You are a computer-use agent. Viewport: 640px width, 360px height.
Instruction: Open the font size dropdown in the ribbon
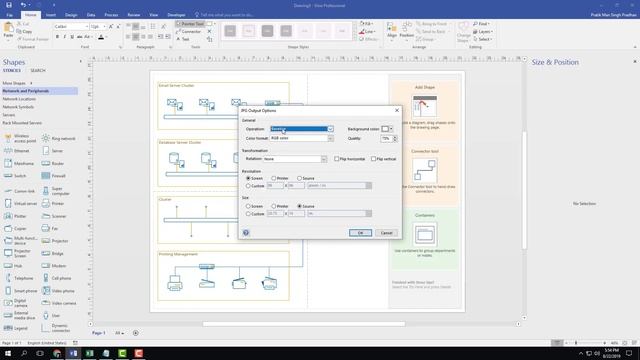tap(104, 27)
